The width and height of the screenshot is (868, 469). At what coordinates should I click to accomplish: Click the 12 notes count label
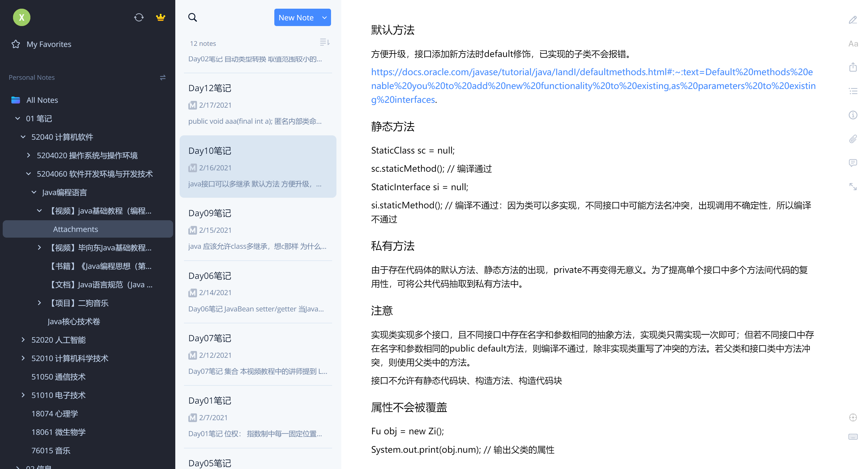(x=203, y=43)
